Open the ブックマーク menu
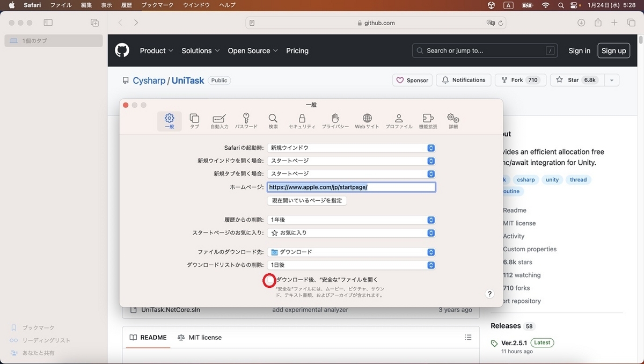Viewport: 644px width, 364px height. pos(158,5)
